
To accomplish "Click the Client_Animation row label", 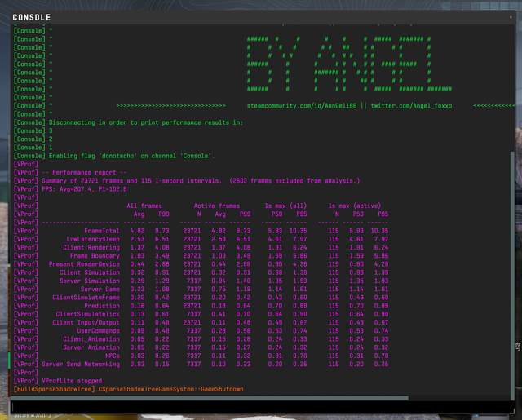I will pos(91,338).
